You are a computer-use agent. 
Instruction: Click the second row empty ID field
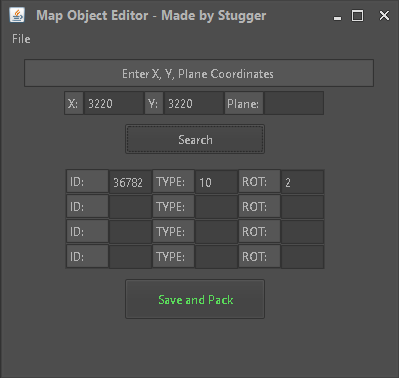(x=130, y=207)
